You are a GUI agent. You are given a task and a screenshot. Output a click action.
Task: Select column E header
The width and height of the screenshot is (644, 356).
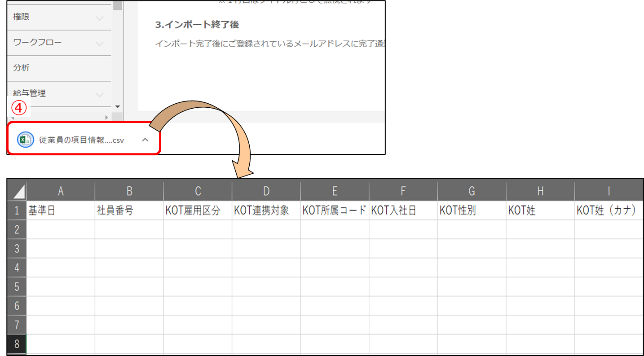tap(335, 191)
